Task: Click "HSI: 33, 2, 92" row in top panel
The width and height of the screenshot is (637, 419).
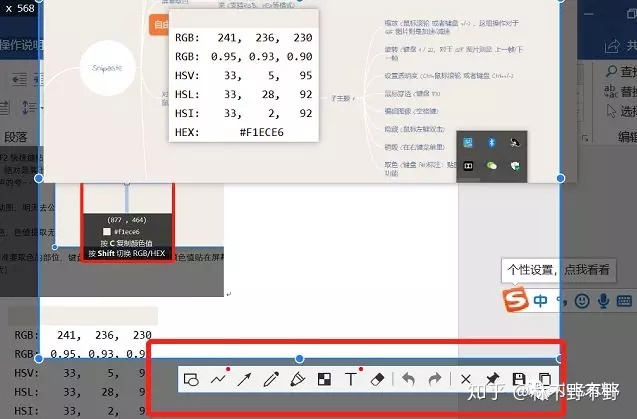Action: point(243,113)
